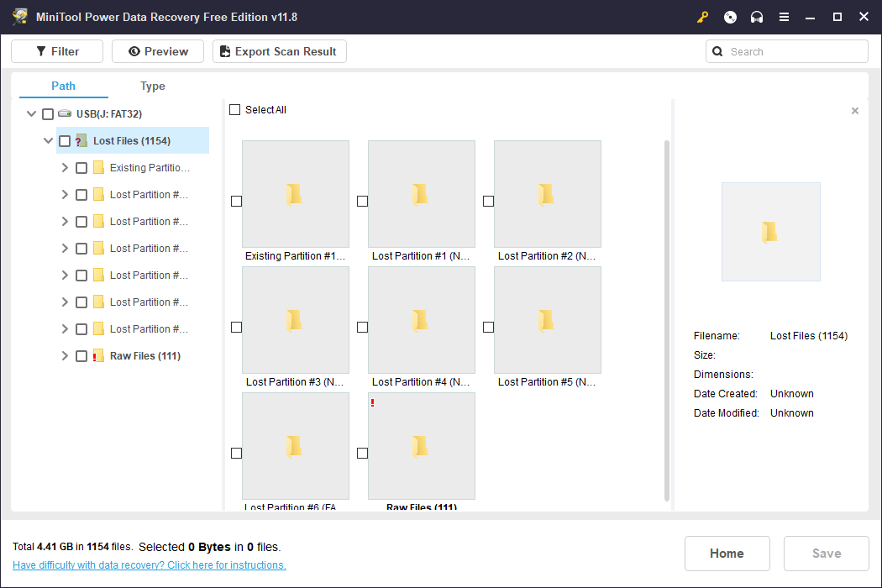Image resolution: width=882 pixels, height=588 pixels.
Task: Check the Lost Partition #2 thumbnail checkbox
Action: [x=488, y=202]
